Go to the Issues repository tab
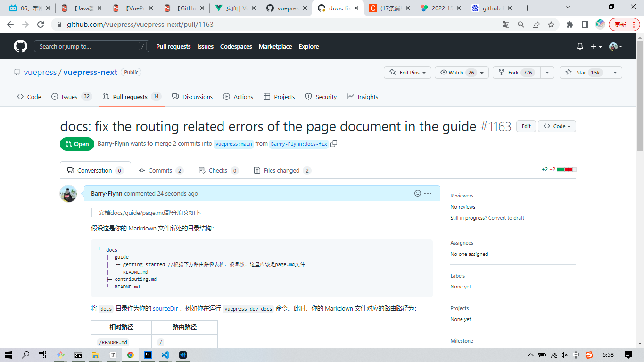This screenshot has height=362, width=644. coord(69,97)
